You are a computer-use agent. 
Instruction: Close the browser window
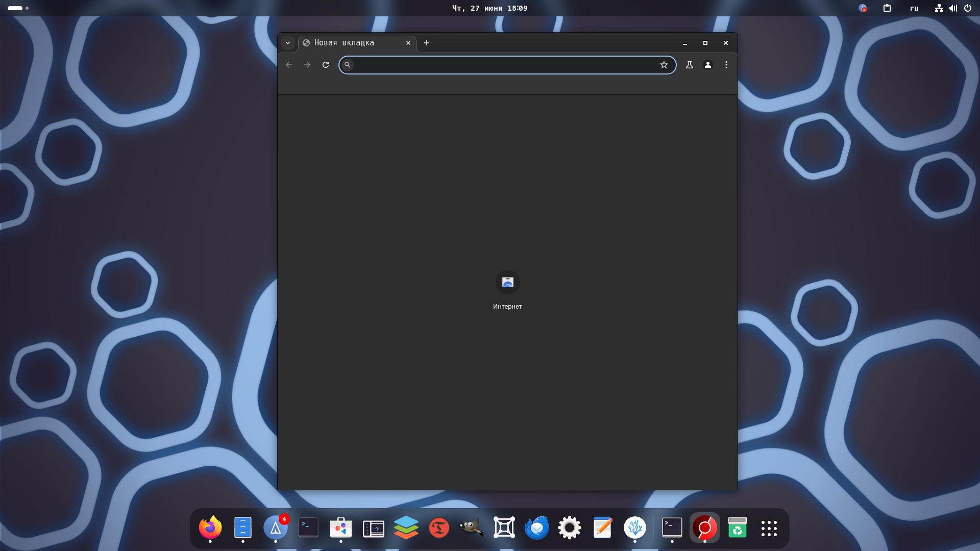(726, 43)
